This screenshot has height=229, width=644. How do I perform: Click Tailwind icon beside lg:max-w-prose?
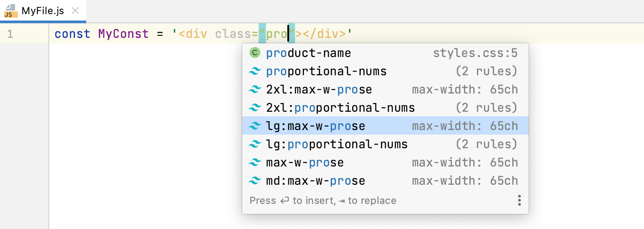pos(254,126)
